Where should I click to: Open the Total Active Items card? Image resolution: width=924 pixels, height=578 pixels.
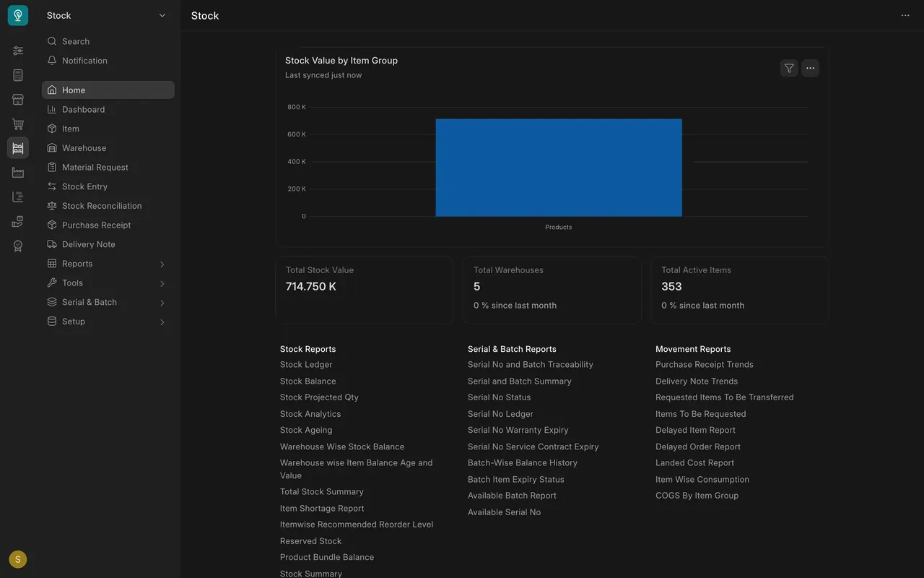740,290
